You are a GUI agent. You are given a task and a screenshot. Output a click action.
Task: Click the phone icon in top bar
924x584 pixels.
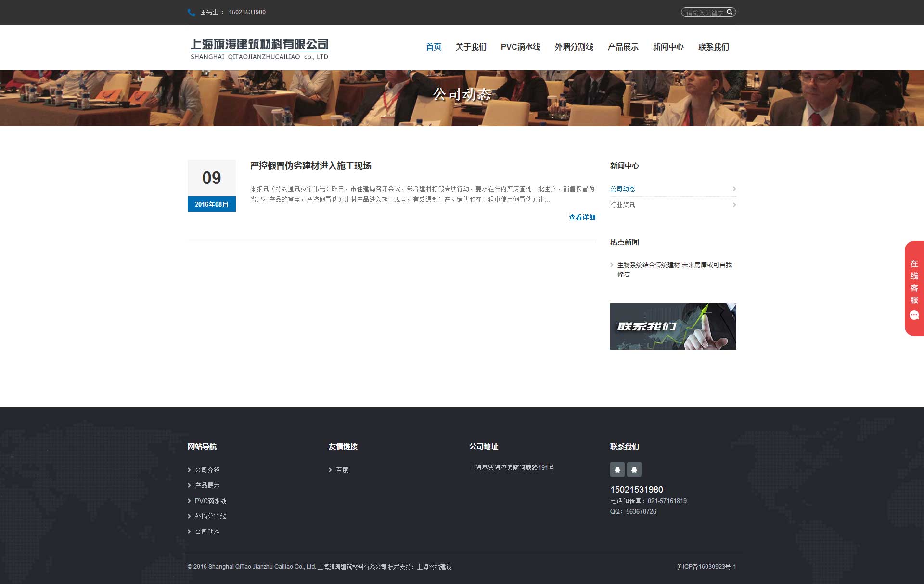click(192, 13)
